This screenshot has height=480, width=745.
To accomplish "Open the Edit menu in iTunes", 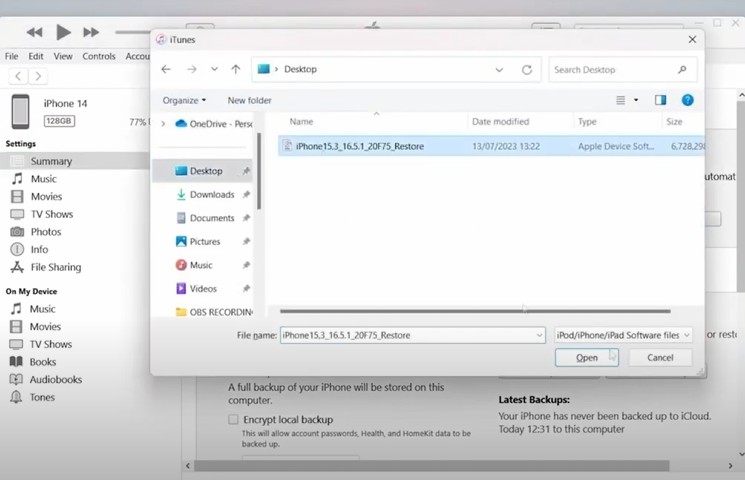I will (x=36, y=56).
